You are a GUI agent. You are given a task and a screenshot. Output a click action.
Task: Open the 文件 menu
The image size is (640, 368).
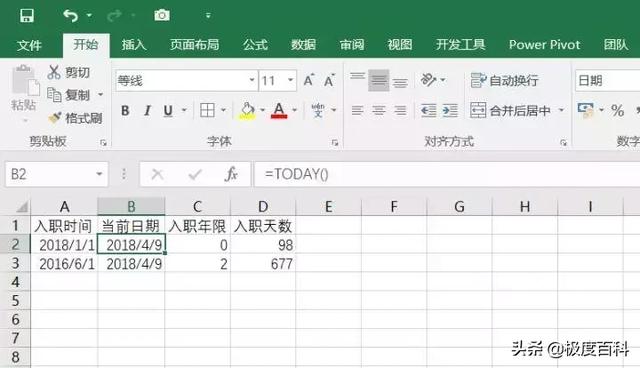(29, 44)
